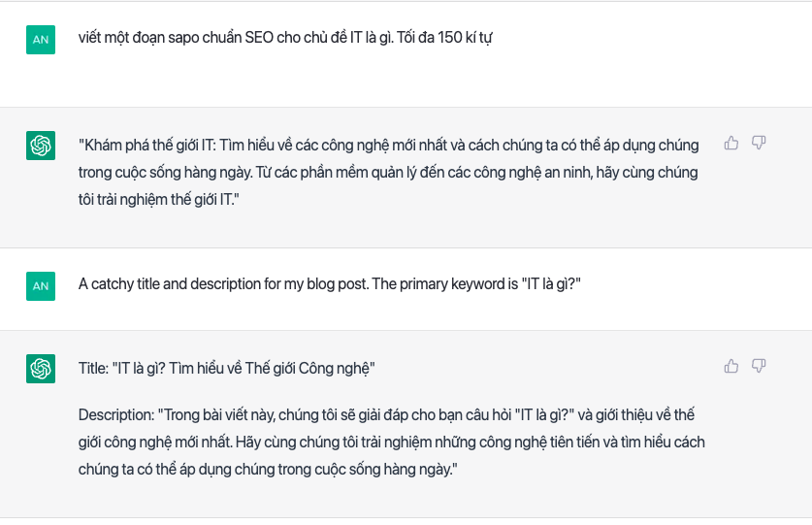The image size is (812, 525).
Task: Dislike the first sapo reply with thumbs down
Action: tap(759, 144)
